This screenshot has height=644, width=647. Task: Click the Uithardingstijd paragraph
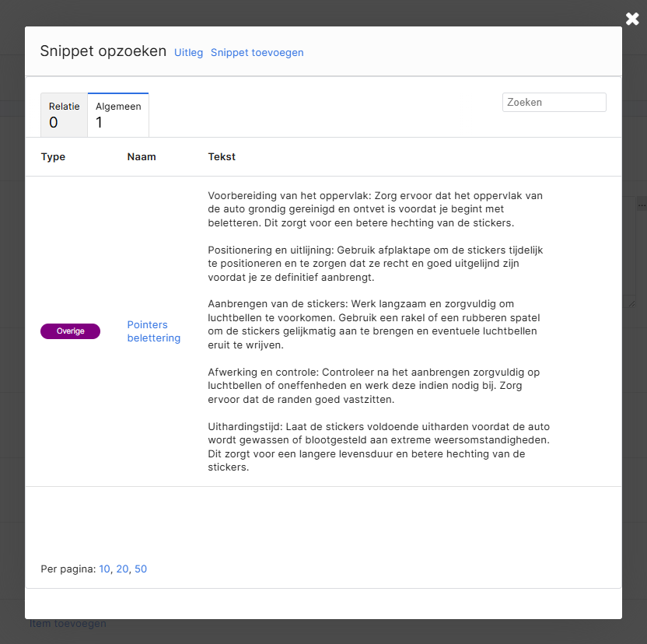[x=379, y=447]
